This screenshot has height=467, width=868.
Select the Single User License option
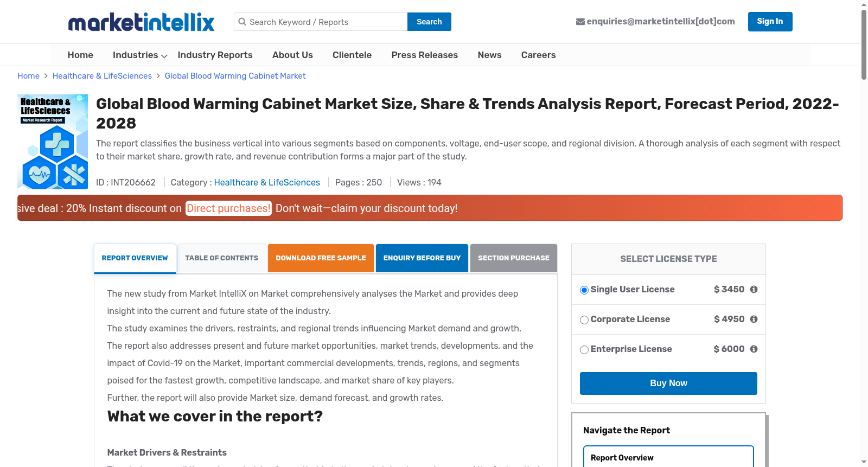tap(584, 290)
